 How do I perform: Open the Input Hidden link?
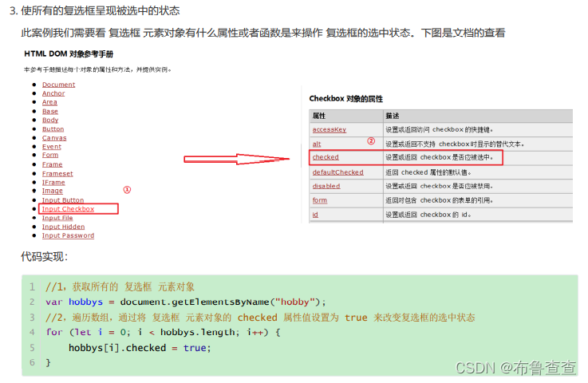(63, 227)
